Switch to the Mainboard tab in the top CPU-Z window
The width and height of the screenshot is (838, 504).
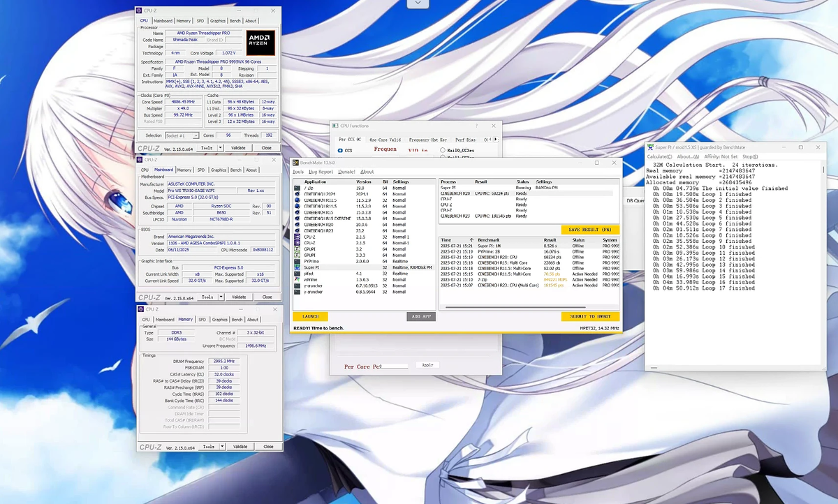click(163, 21)
